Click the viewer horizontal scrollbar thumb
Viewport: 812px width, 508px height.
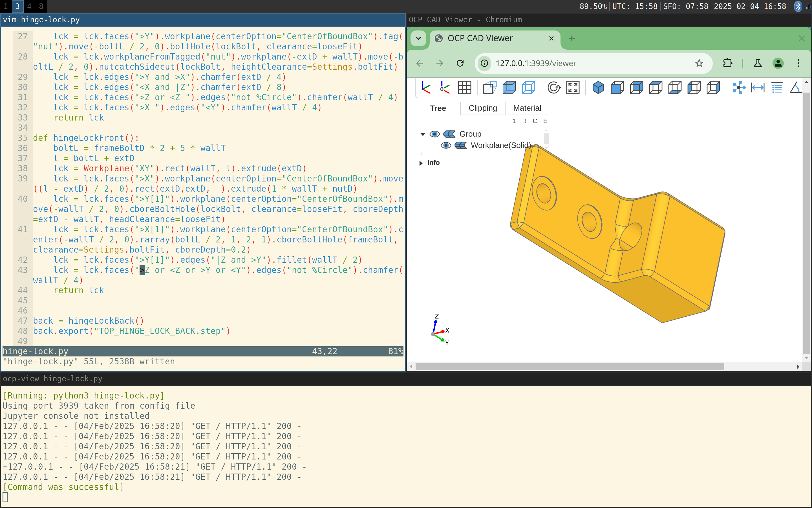point(570,367)
